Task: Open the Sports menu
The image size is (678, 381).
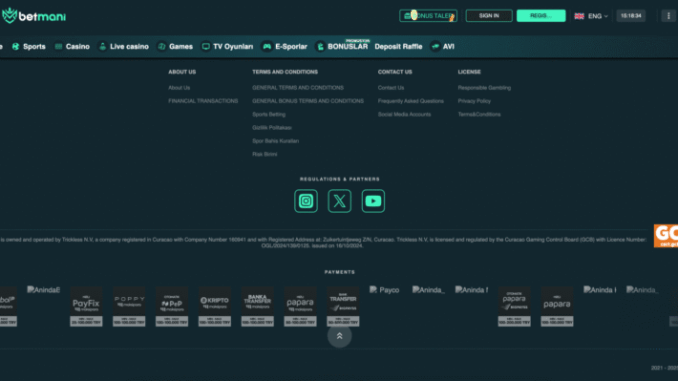Action: coord(29,47)
